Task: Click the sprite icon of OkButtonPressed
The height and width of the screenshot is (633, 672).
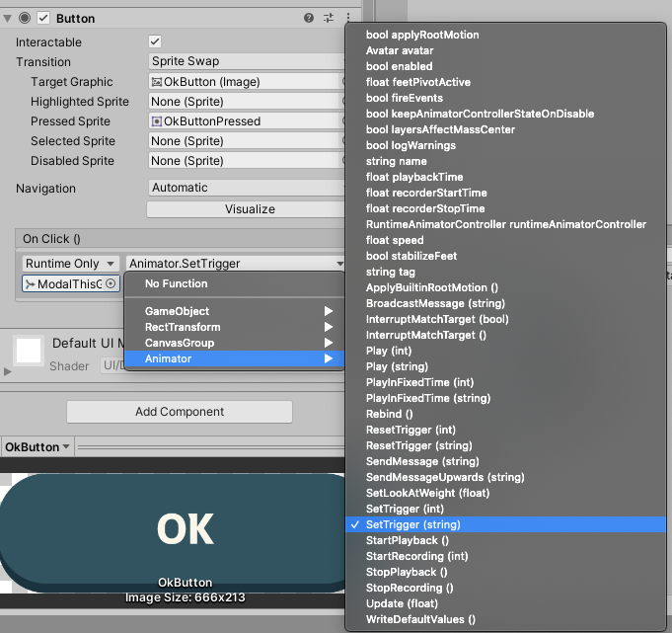Action: [157, 121]
